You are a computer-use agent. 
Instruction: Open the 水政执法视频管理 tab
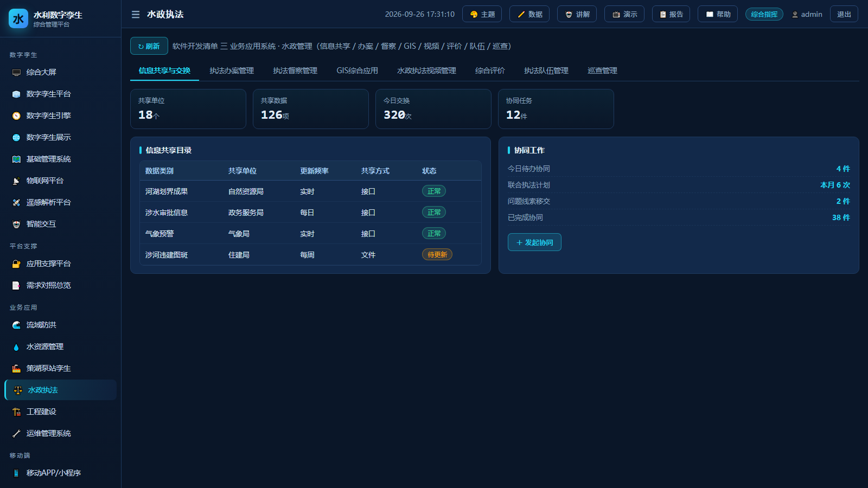(426, 70)
